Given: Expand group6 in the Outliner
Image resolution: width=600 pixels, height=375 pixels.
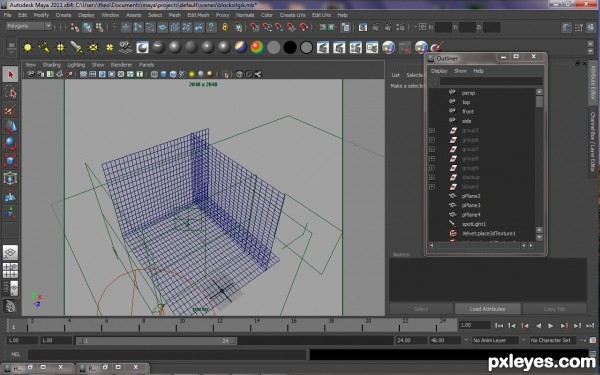Looking at the screenshot, I should [x=432, y=140].
